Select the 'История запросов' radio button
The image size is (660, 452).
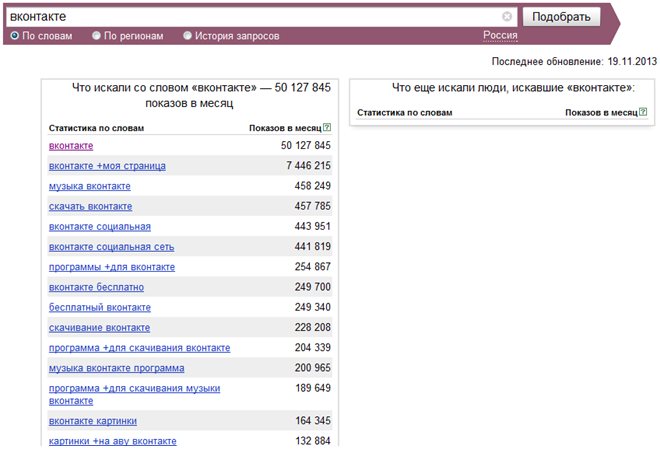(x=187, y=36)
